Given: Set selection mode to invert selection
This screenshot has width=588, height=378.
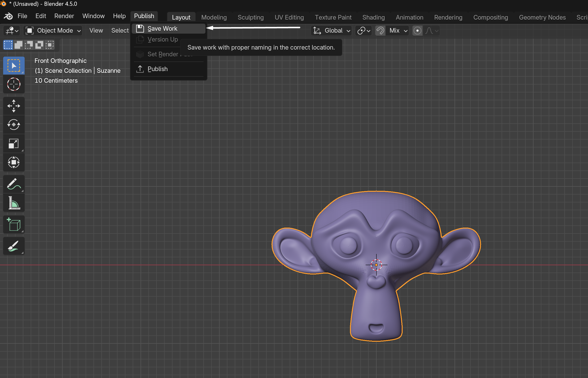Looking at the screenshot, I should [x=39, y=45].
